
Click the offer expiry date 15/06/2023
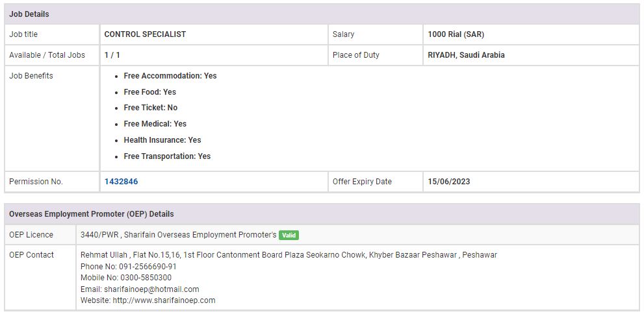point(449,182)
